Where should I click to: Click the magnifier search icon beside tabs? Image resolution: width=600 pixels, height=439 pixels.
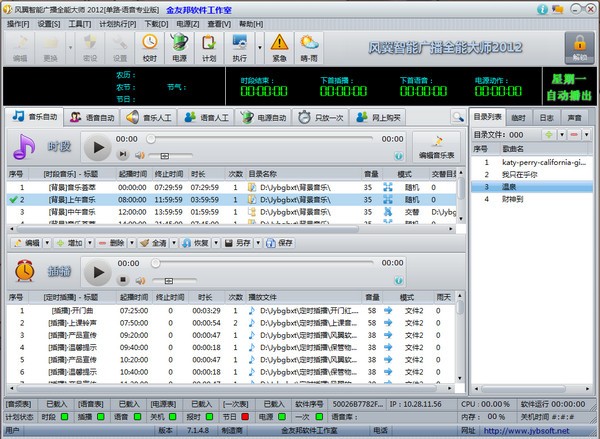(x=458, y=117)
